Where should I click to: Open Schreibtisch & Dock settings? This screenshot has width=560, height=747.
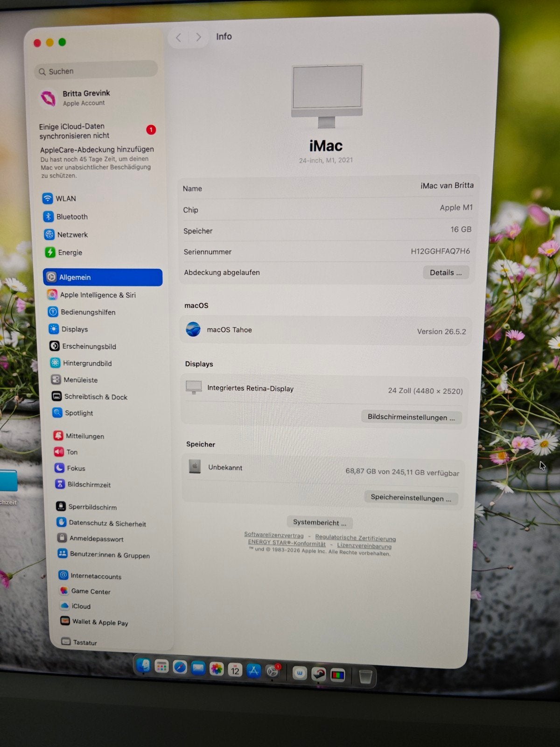point(90,396)
